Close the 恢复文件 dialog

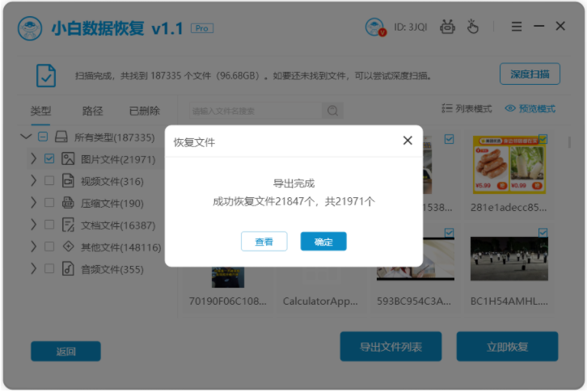[408, 141]
